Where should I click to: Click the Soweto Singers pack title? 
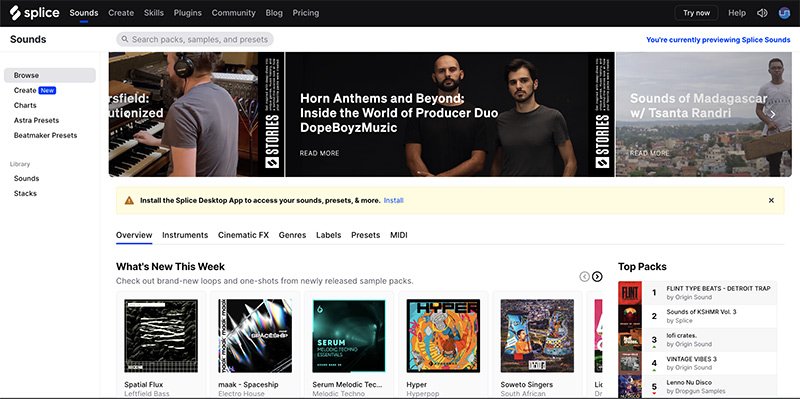526,384
